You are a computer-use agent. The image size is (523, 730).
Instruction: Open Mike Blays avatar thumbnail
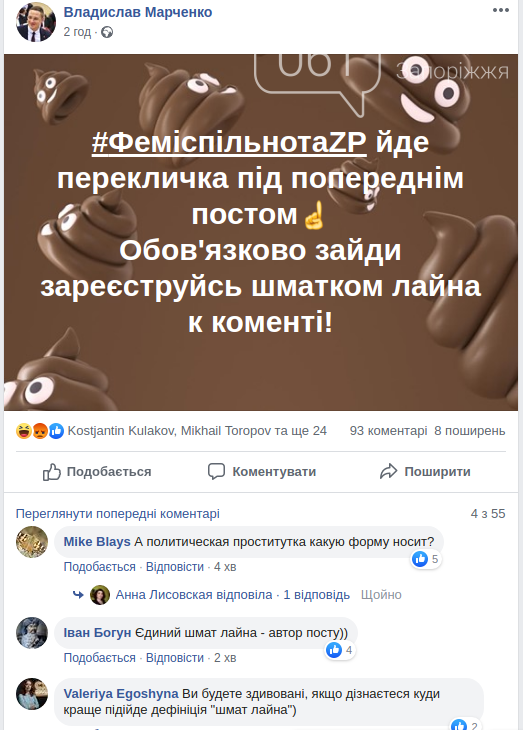pyautogui.click(x=32, y=542)
